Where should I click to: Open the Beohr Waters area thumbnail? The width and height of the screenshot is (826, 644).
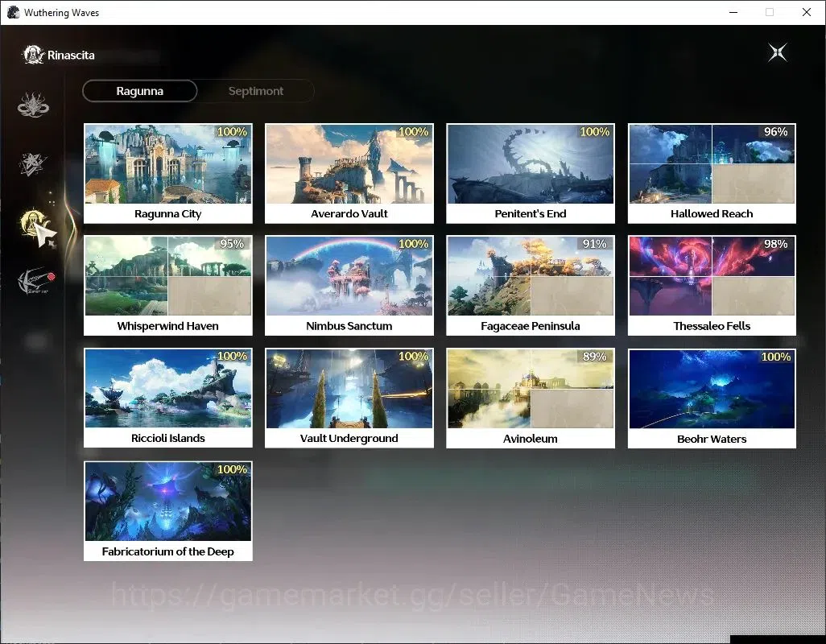[712, 389]
